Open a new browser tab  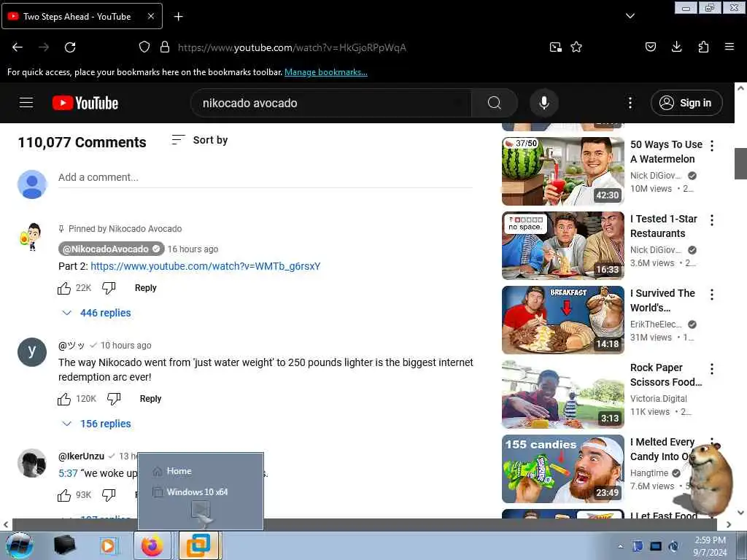(x=178, y=17)
